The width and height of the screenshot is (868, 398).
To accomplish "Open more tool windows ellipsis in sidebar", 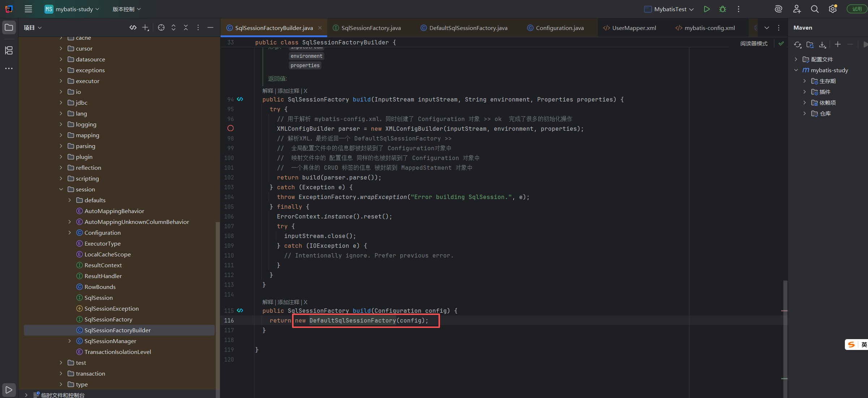I will pos(9,68).
